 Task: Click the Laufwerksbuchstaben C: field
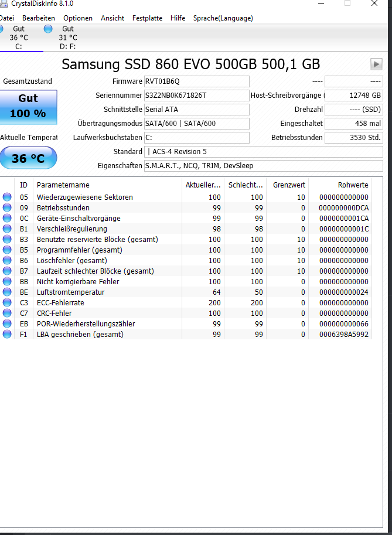pyautogui.click(x=196, y=138)
